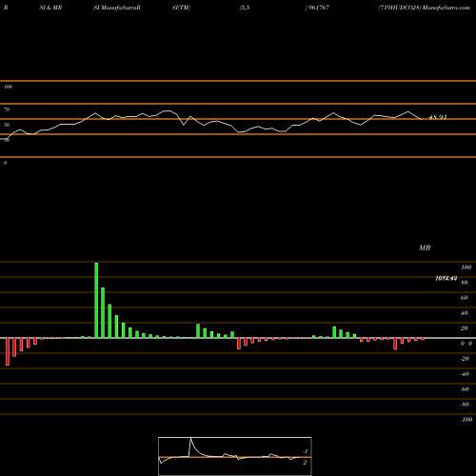Image resolution: width=476 pixels, height=476 pixels.
Task: Click the -100 label on MR axis
Action: tap(466, 420)
